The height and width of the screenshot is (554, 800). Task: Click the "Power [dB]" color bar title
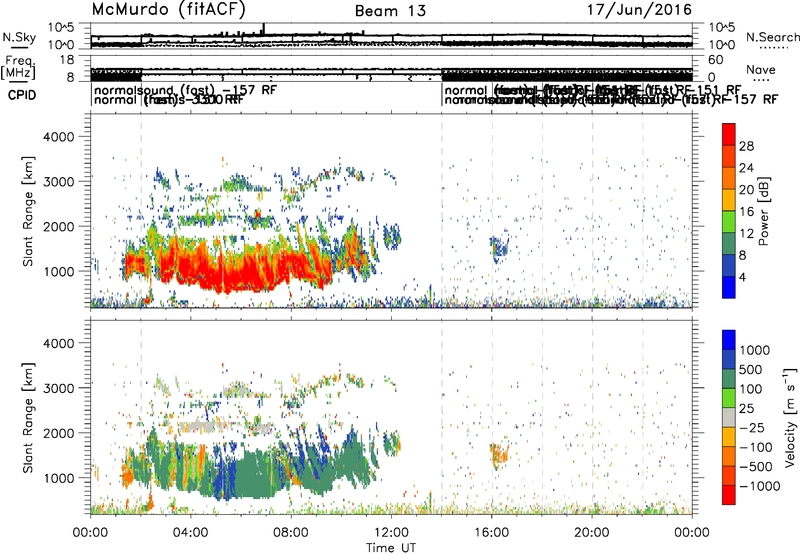click(x=763, y=211)
